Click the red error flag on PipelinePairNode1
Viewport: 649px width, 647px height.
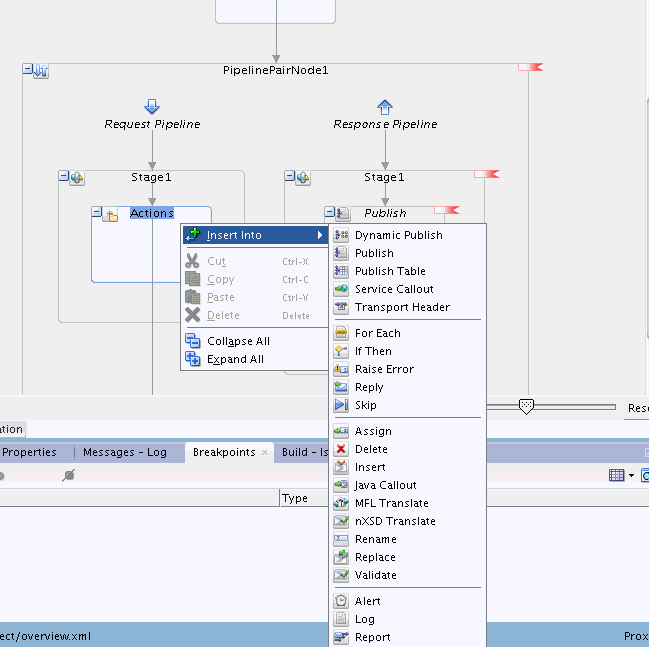point(530,67)
